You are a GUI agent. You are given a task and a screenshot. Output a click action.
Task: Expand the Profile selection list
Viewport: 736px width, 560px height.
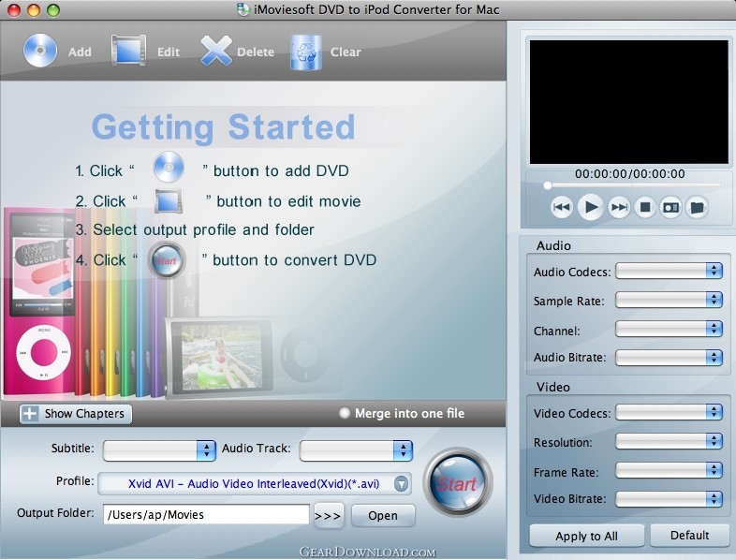[401, 483]
